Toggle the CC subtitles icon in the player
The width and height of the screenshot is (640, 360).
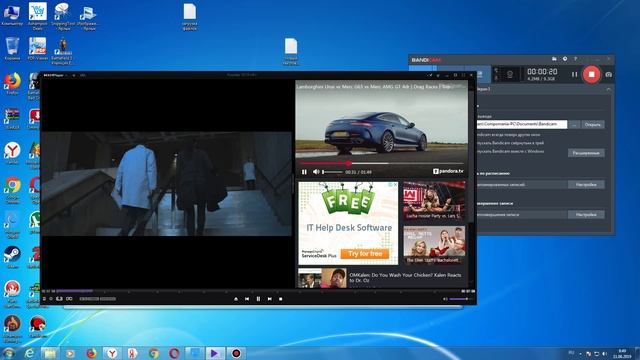69,299
